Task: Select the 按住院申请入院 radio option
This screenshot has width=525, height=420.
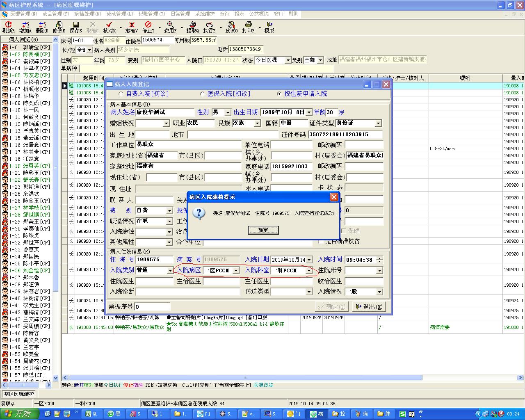Action: (x=279, y=94)
